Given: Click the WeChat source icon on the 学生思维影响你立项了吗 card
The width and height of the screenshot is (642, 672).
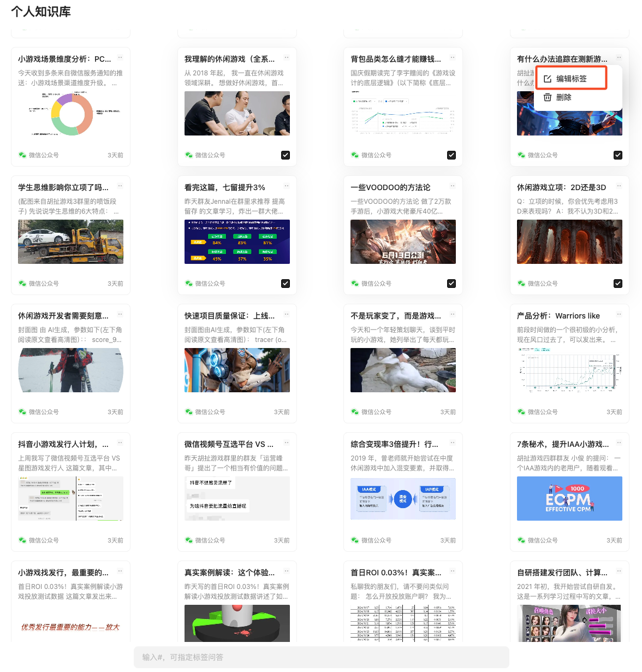Looking at the screenshot, I should pos(22,284).
